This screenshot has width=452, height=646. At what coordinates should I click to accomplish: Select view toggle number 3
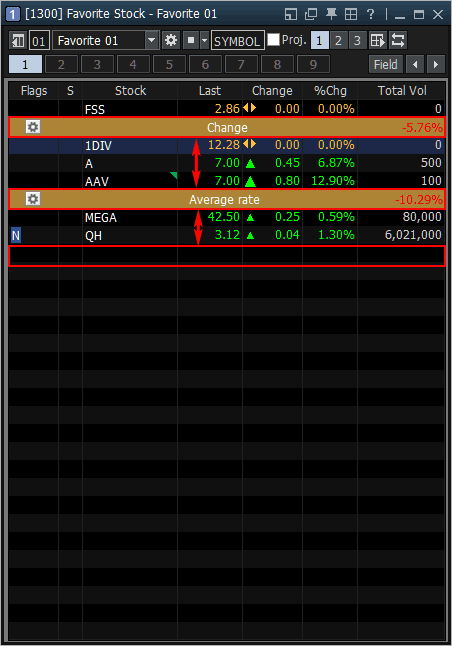[x=357, y=40]
